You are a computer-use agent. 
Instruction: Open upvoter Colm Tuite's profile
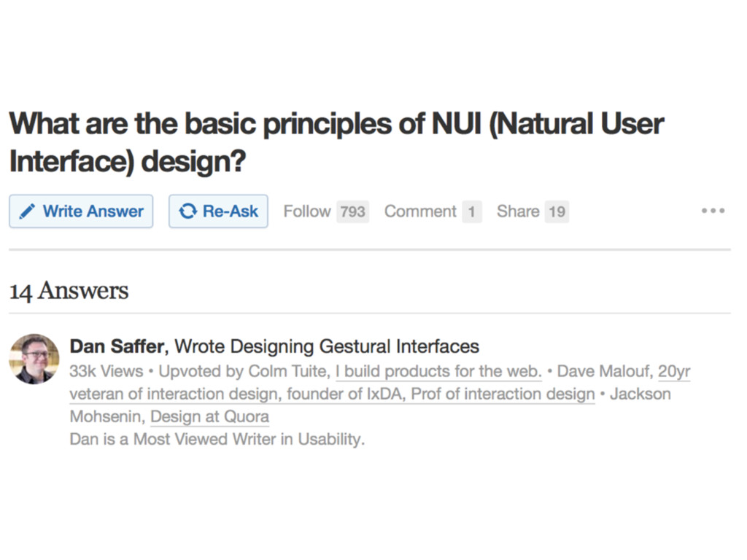[287, 371]
